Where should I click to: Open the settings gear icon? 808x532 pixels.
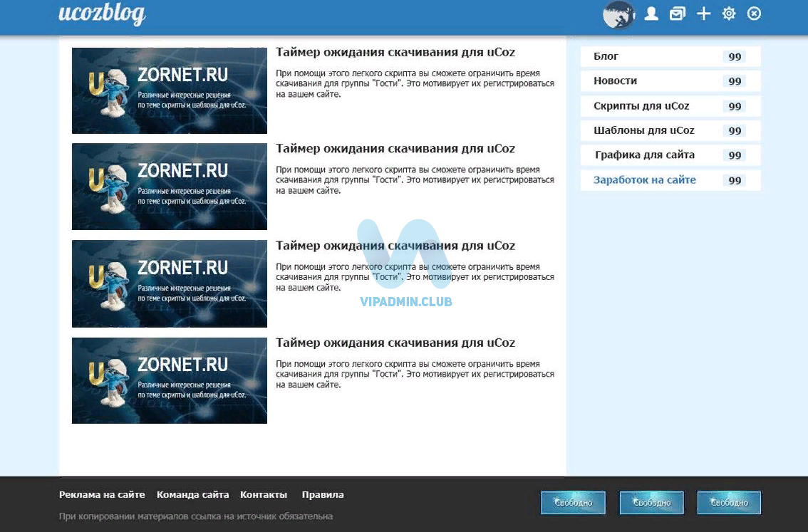[x=729, y=14]
